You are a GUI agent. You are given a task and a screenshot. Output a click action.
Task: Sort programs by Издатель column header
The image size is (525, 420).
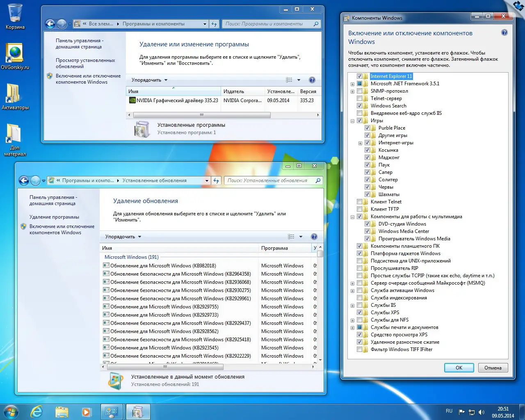[x=242, y=91]
